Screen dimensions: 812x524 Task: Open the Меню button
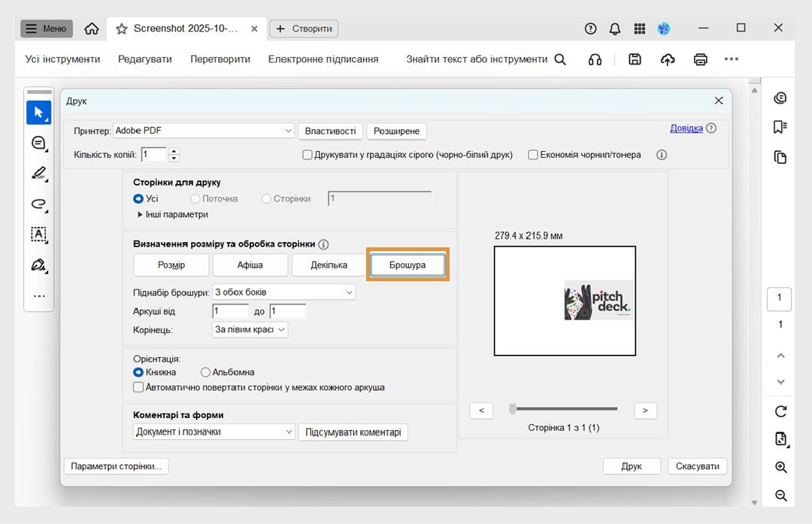[47, 29]
